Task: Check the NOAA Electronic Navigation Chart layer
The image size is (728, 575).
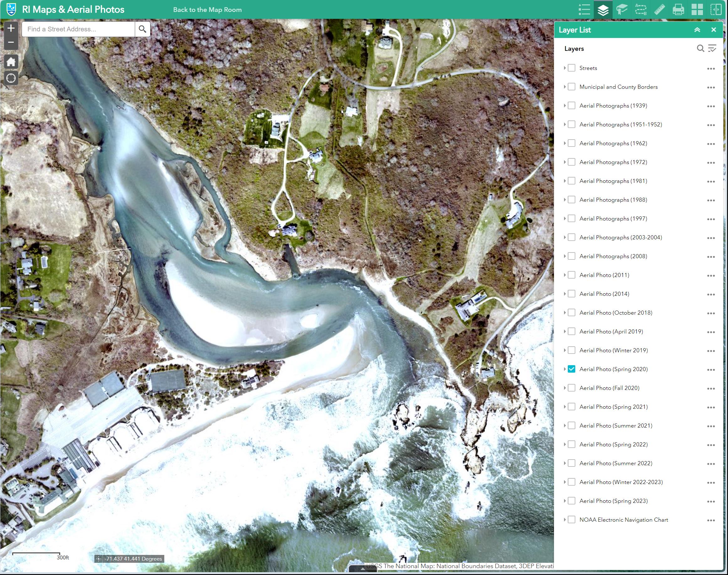Action: pyautogui.click(x=571, y=519)
